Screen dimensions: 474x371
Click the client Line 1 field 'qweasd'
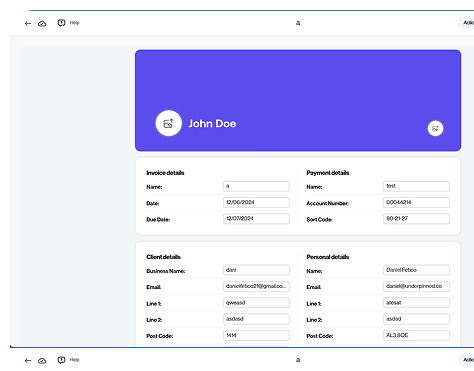(256, 303)
